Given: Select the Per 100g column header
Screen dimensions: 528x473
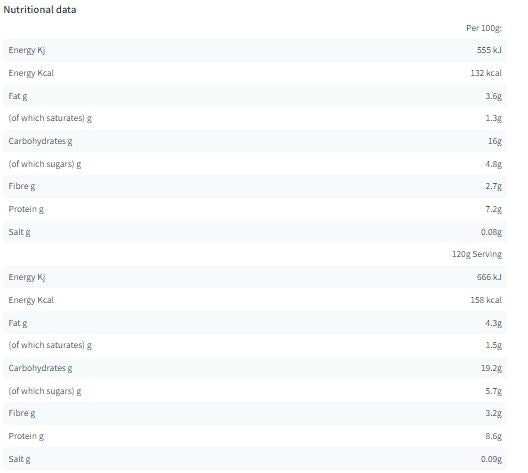Looking at the screenshot, I should pyautogui.click(x=484, y=28).
